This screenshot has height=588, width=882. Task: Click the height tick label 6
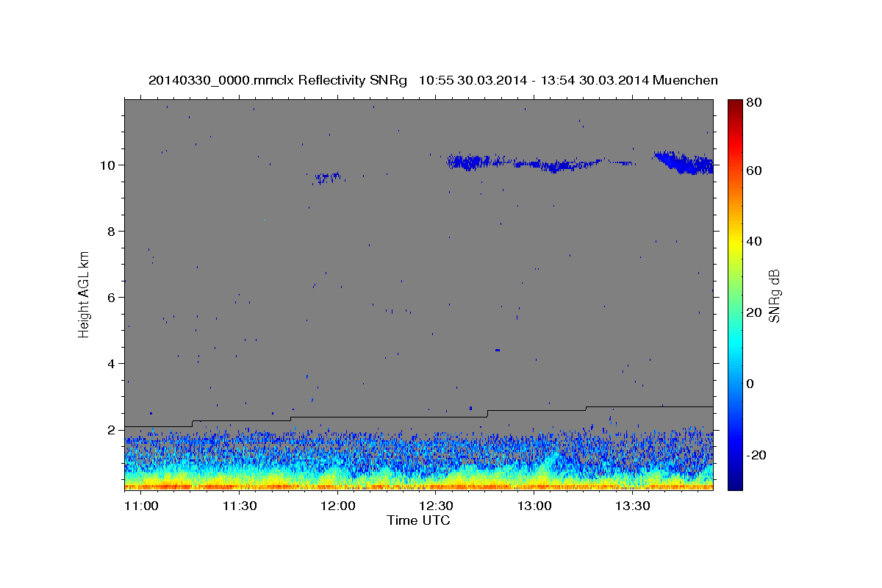(x=111, y=298)
